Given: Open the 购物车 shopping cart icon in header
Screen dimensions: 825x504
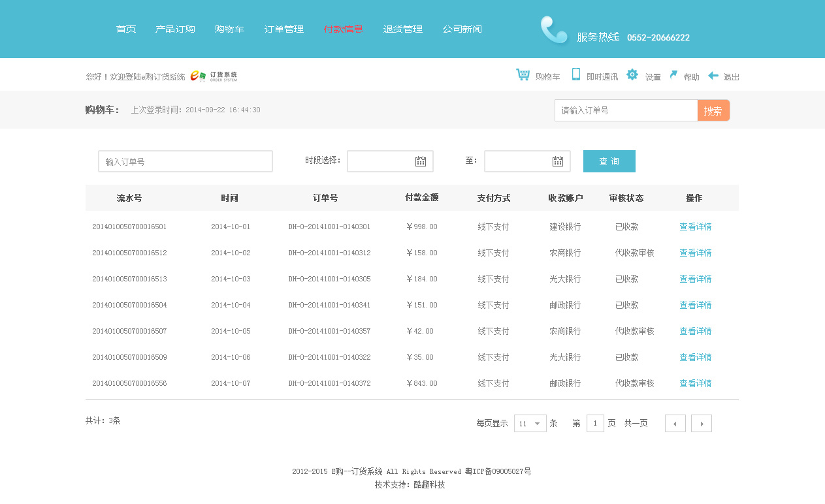Looking at the screenshot, I should [x=522, y=74].
